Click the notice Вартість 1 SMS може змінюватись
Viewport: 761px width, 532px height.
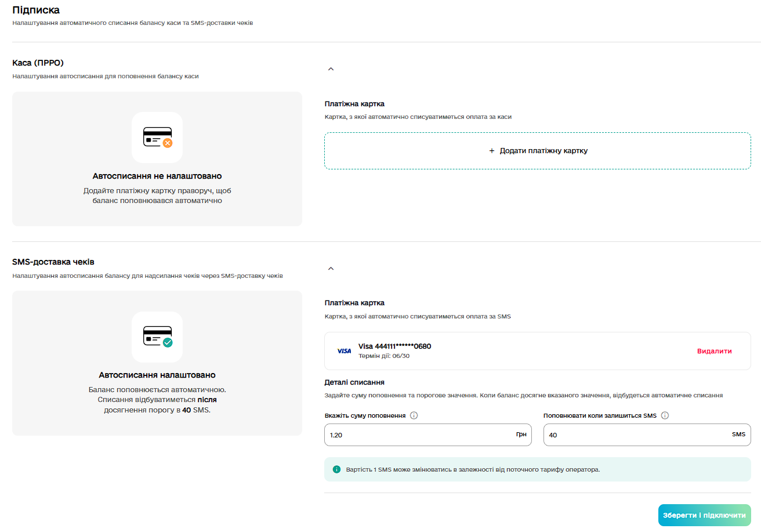[472, 469]
